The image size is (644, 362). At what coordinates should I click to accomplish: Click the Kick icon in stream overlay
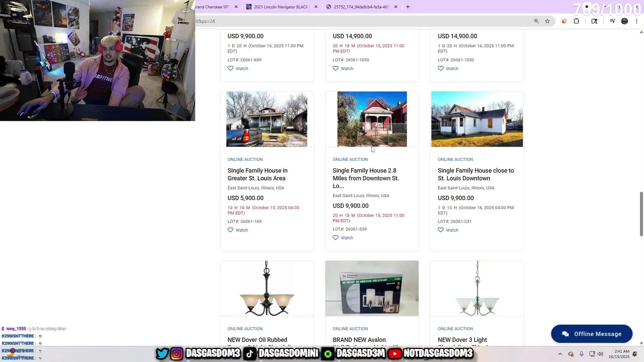click(x=328, y=354)
